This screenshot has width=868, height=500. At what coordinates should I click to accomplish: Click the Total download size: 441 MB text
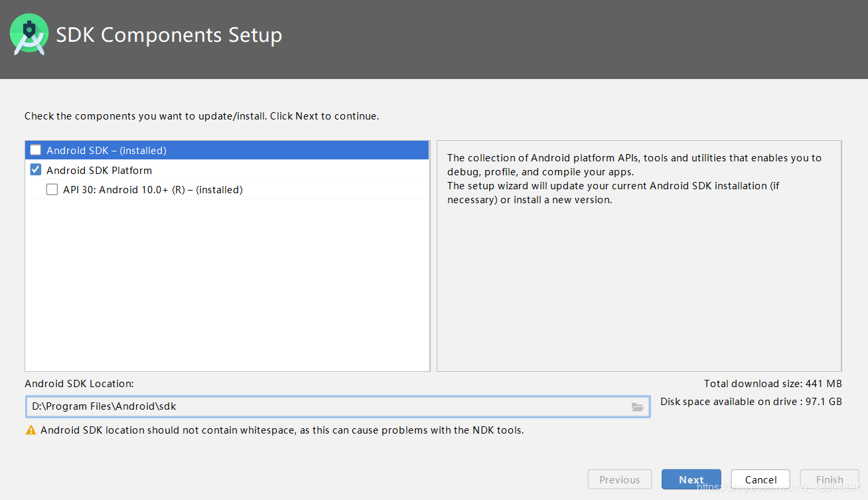[772, 384]
